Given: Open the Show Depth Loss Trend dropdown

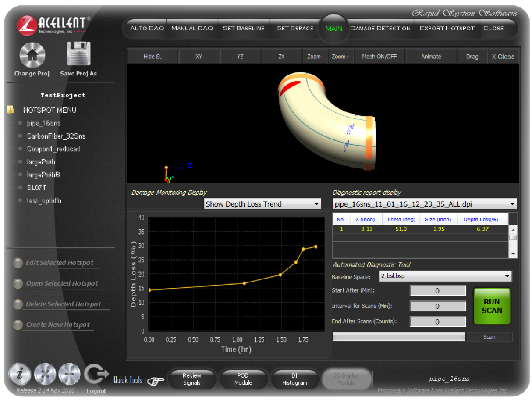Looking at the screenshot, I should [x=262, y=204].
